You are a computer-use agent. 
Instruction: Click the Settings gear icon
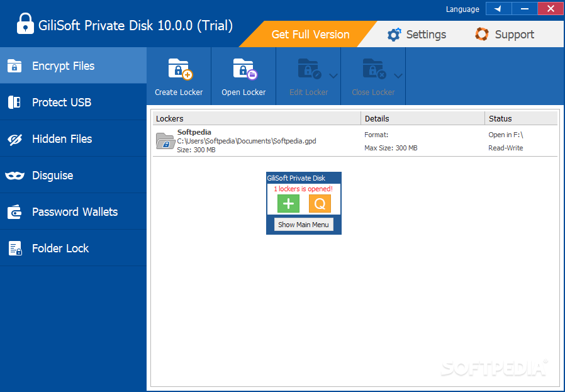click(x=394, y=35)
